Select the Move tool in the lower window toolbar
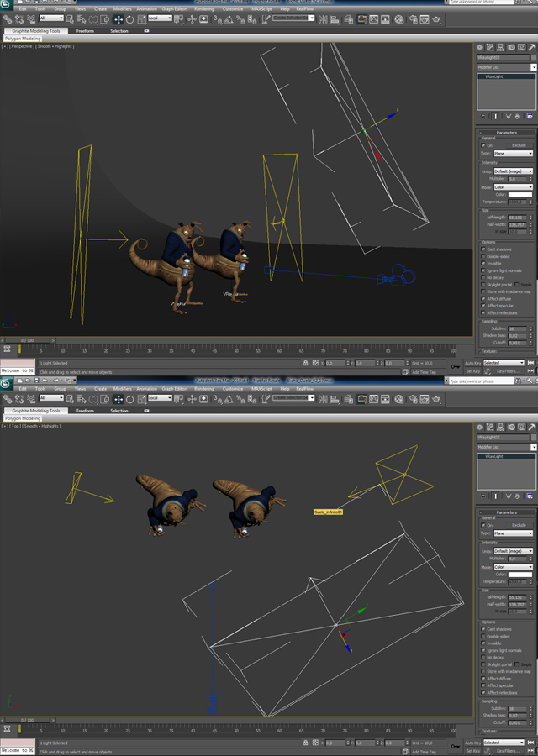The width and height of the screenshot is (538, 756). click(x=119, y=399)
